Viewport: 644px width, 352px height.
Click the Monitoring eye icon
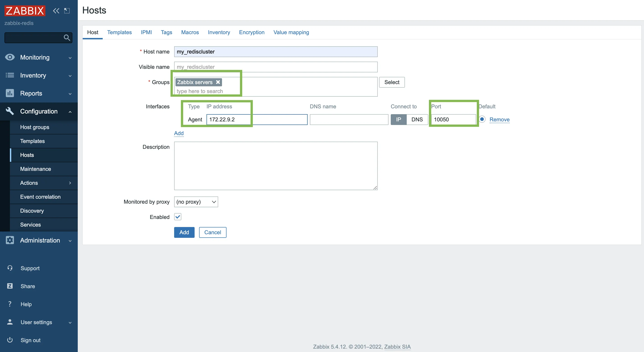tap(10, 57)
